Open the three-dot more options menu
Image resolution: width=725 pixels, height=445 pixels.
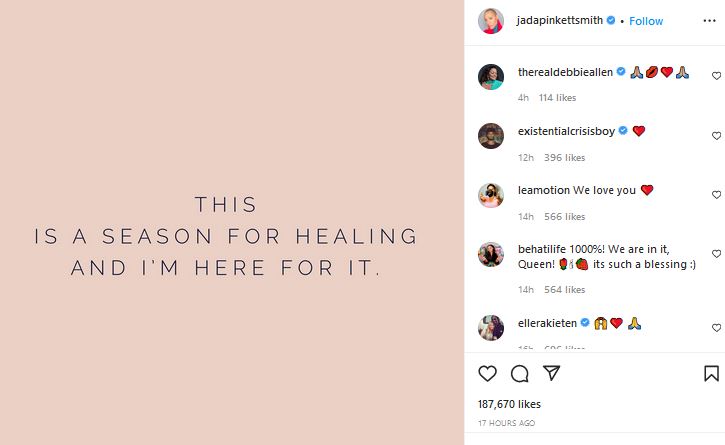[709, 21]
